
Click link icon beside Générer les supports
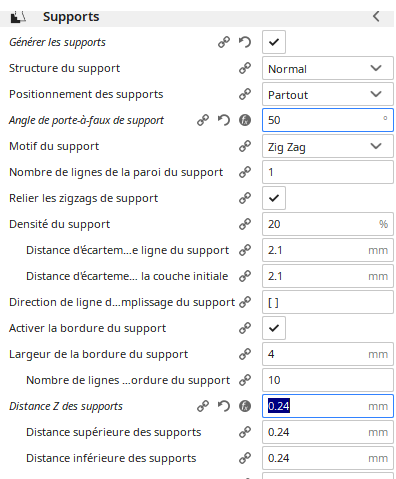point(224,42)
